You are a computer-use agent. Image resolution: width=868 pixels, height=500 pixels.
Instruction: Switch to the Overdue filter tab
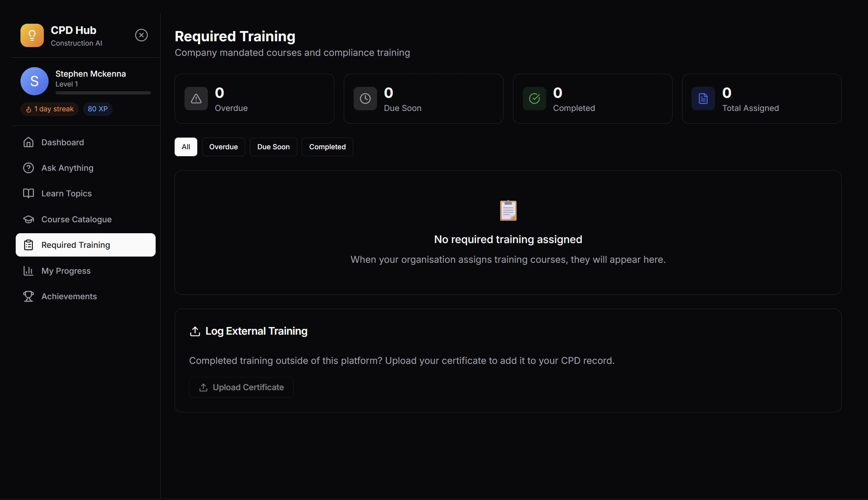[x=223, y=147]
